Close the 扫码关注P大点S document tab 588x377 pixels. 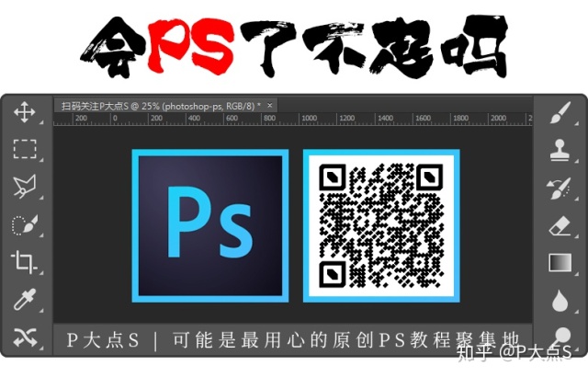269,106
